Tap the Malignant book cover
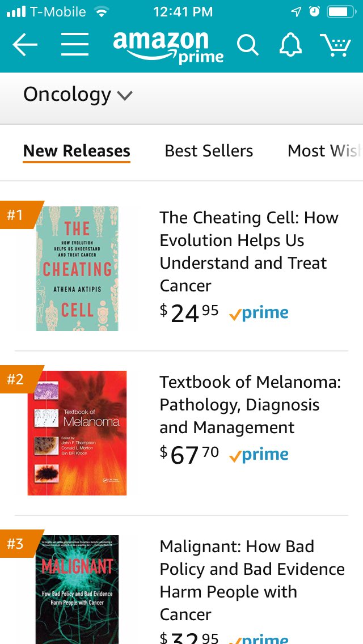363x644 pixels. (77, 590)
